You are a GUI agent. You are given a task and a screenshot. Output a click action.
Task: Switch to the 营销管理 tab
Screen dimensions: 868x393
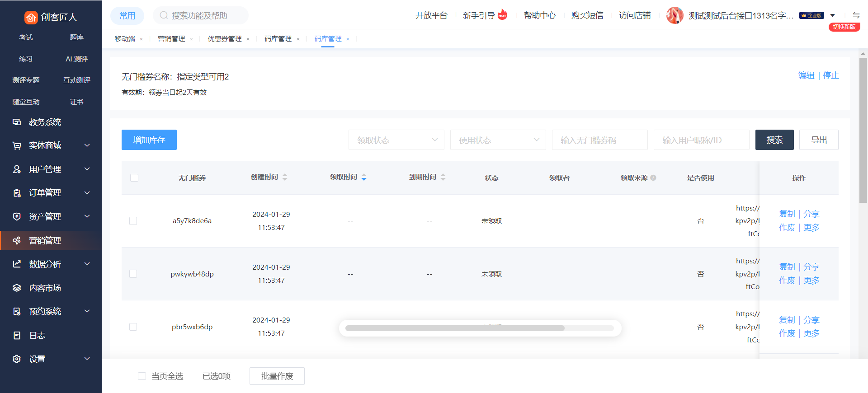[171, 39]
